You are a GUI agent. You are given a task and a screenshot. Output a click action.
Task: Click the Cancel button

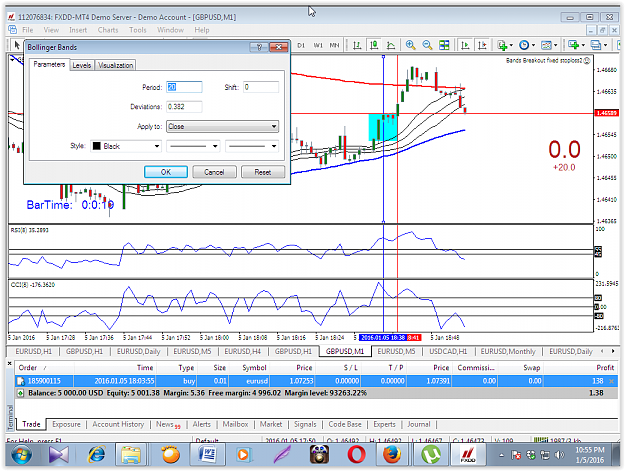[x=214, y=172]
